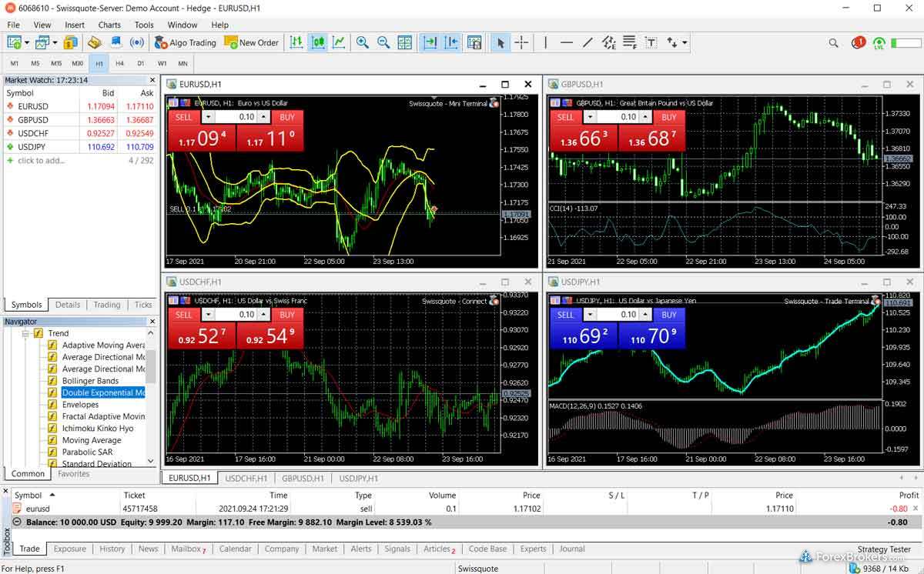Click the zoom in magnifier icon
Image resolution: width=924 pixels, height=574 pixels.
click(362, 43)
